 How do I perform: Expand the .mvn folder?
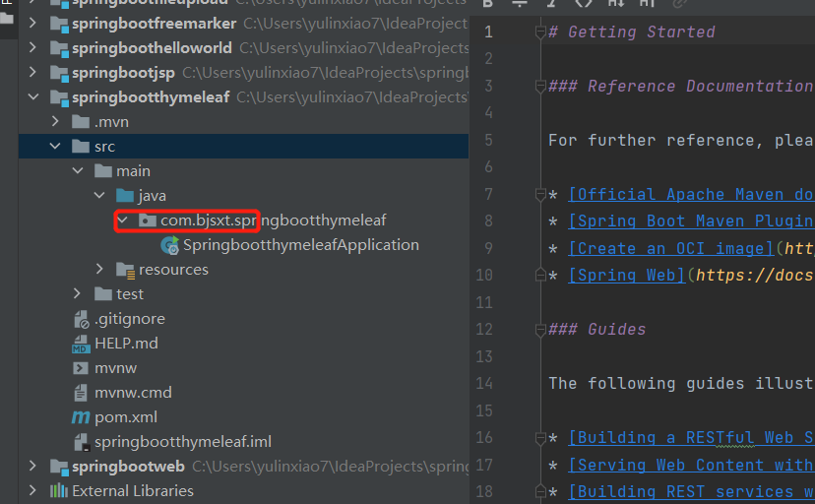point(55,122)
